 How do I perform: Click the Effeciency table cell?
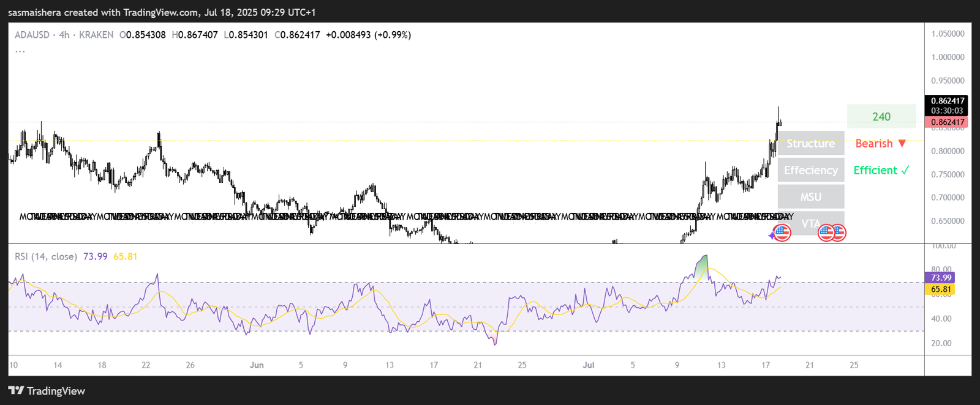[x=811, y=170]
